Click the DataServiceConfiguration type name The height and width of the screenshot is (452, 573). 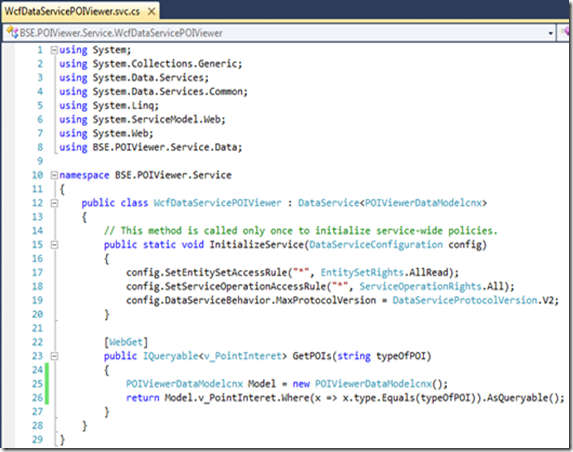point(376,244)
